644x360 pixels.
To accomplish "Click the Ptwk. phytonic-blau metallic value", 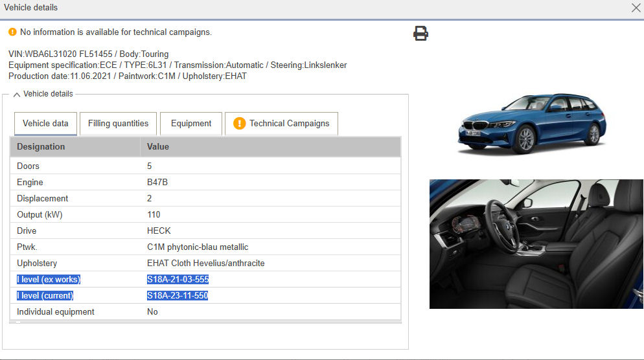I will [x=198, y=247].
